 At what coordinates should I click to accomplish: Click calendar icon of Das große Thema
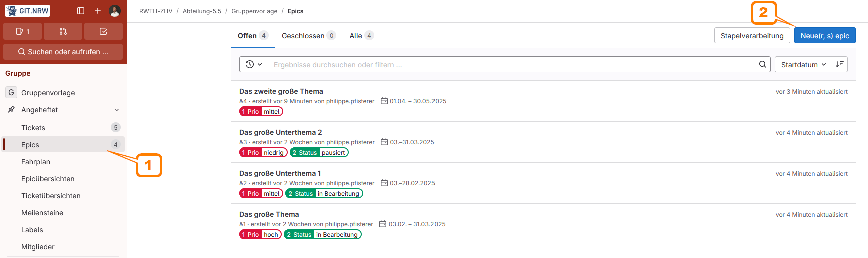click(x=383, y=224)
